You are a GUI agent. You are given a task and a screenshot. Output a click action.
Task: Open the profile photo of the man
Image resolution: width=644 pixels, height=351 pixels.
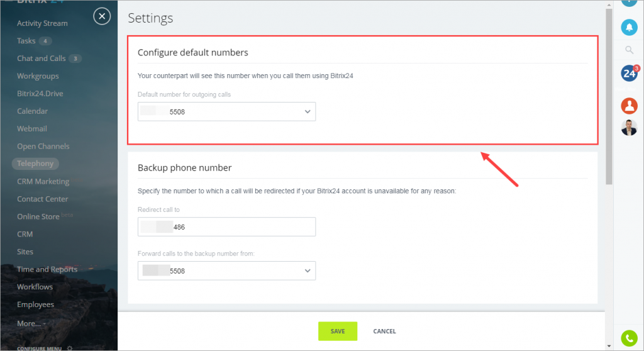pyautogui.click(x=629, y=128)
